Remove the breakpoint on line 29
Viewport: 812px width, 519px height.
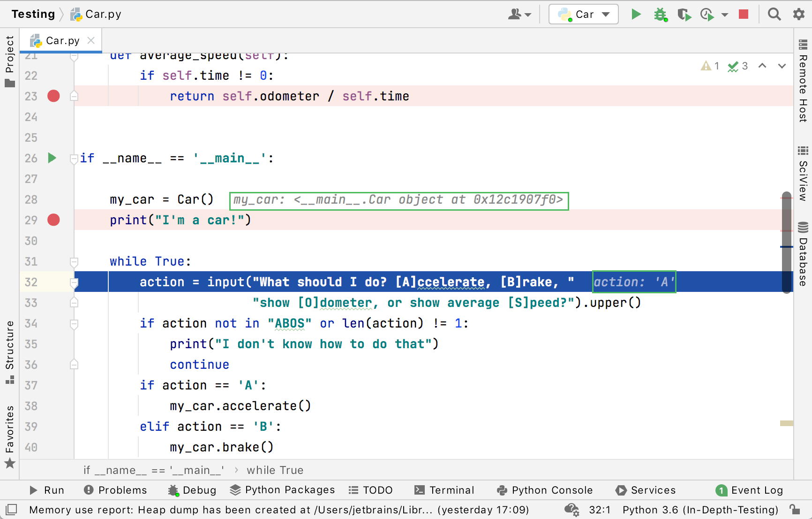(x=53, y=220)
